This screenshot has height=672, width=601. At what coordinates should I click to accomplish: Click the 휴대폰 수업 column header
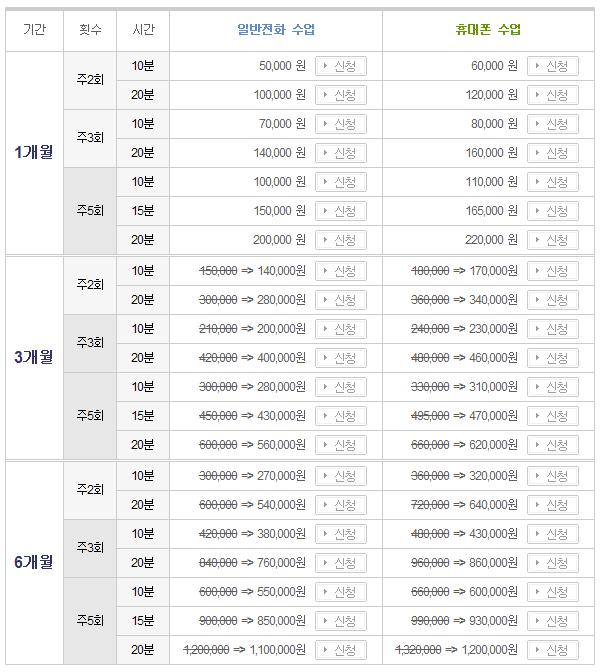[x=488, y=29]
